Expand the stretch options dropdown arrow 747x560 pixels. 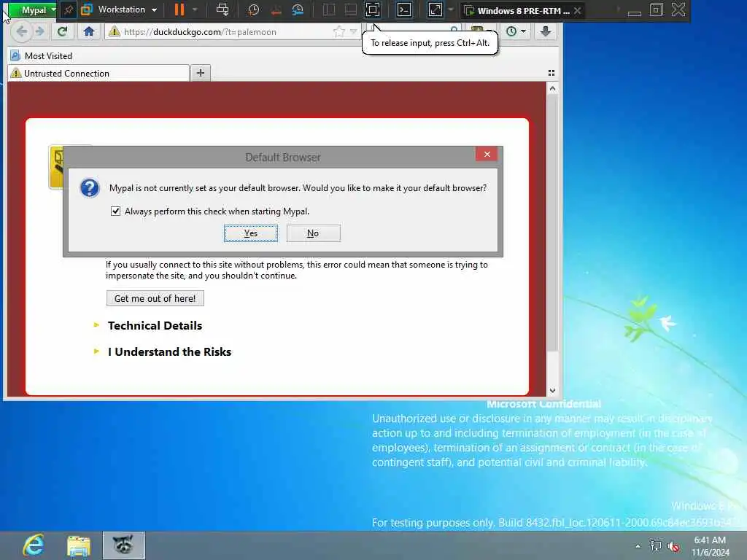coord(451,9)
